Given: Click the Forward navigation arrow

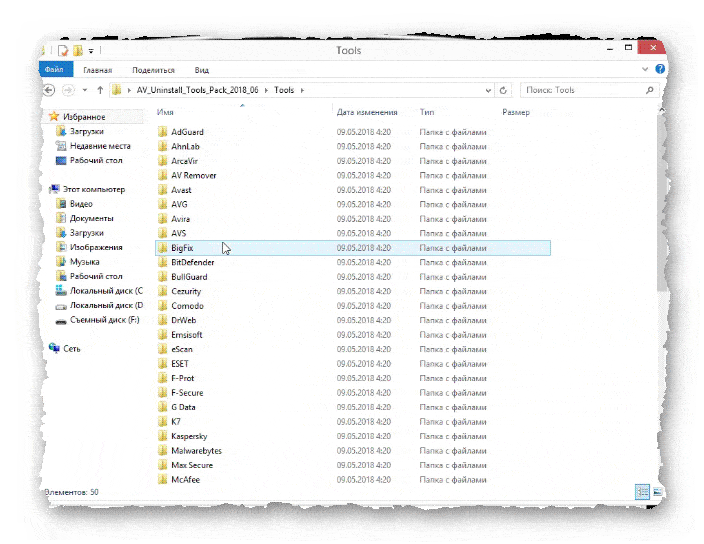Looking at the screenshot, I should tap(68, 90).
